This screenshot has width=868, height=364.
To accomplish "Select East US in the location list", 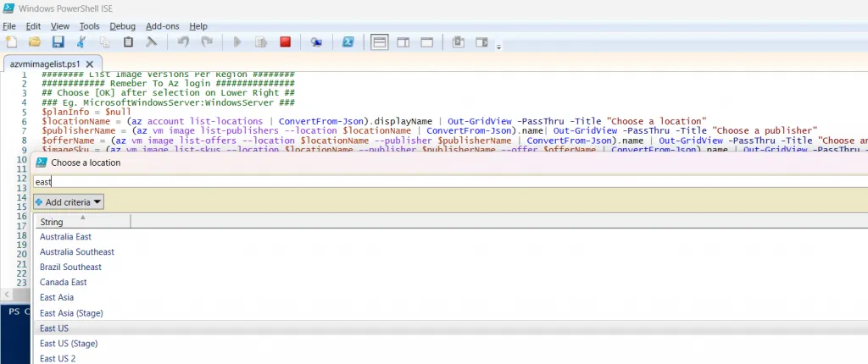I will tap(54, 328).
